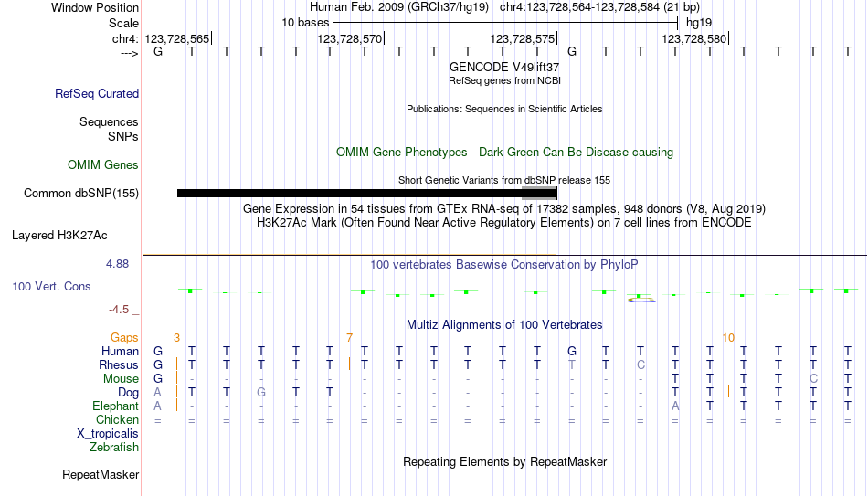Select the Layered H3K27Ac track label
The height and width of the screenshot is (496, 868).
click(x=59, y=236)
